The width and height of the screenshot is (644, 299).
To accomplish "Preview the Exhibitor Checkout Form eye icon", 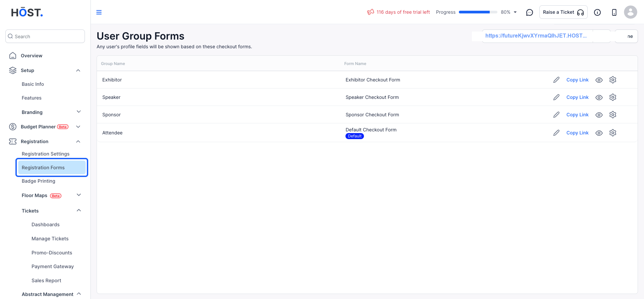I will click(x=599, y=80).
